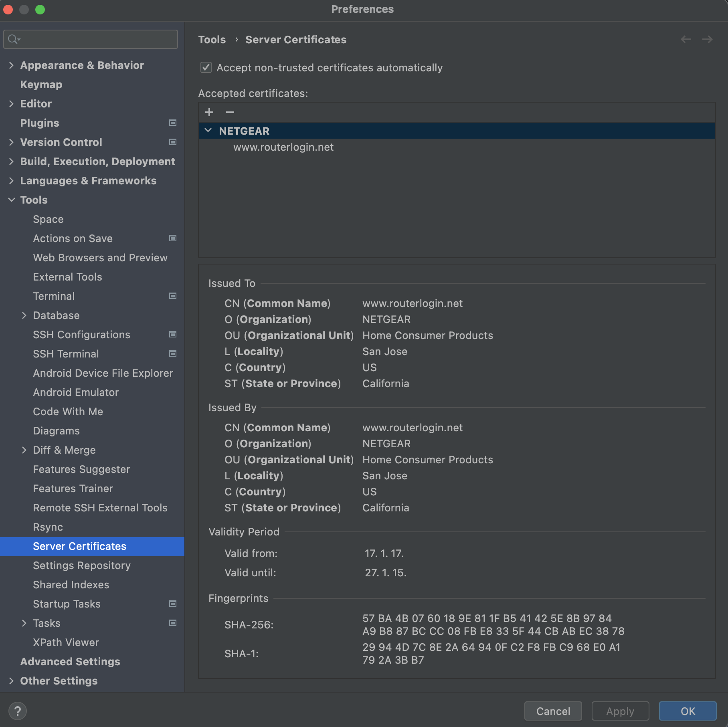Open XPath Viewer settings
728x727 pixels.
(66, 642)
